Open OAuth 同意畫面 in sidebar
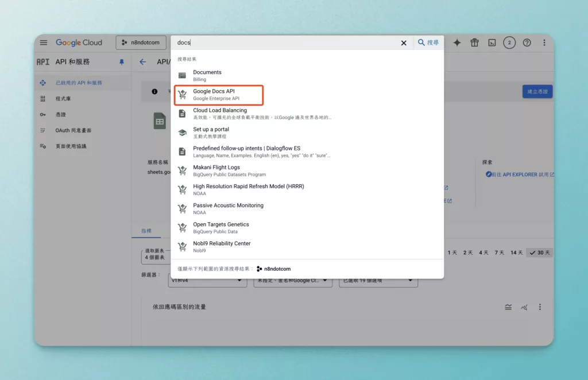 point(83,130)
